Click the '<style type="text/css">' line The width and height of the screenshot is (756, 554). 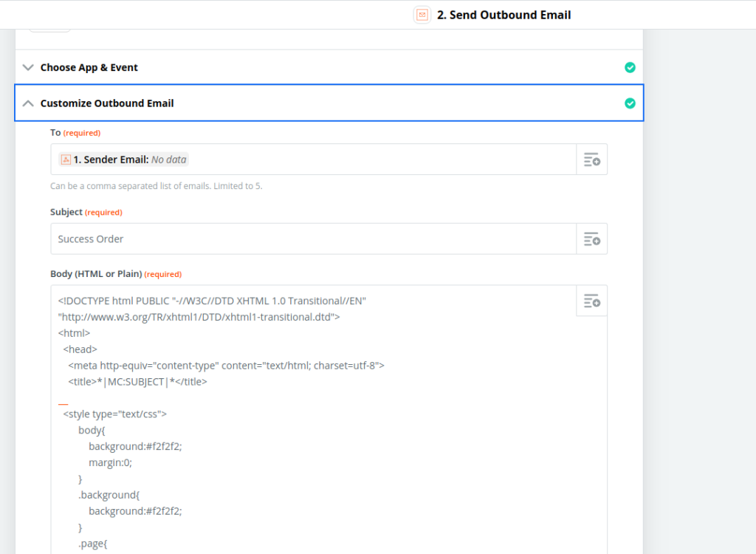[x=114, y=414]
